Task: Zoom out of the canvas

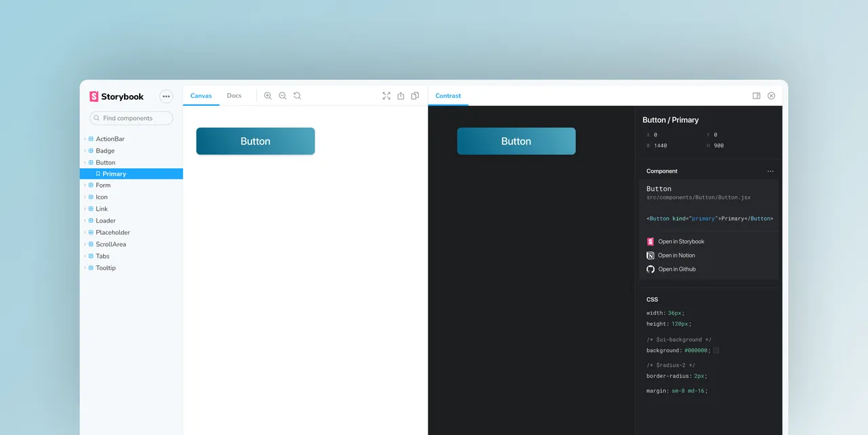Action: click(283, 96)
